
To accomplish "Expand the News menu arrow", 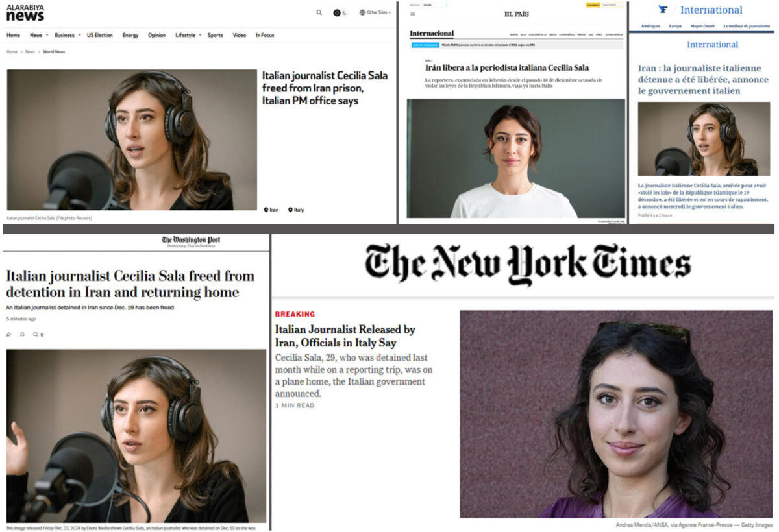I will click(47, 35).
